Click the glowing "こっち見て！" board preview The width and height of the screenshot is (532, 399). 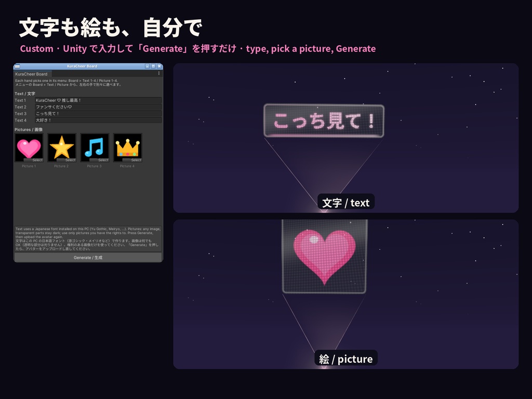pyautogui.click(x=324, y=121)
